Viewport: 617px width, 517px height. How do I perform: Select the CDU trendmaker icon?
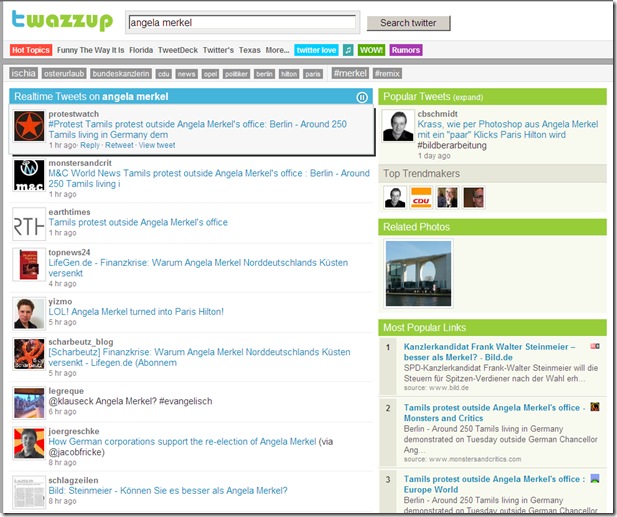click(x=421, y=198)
